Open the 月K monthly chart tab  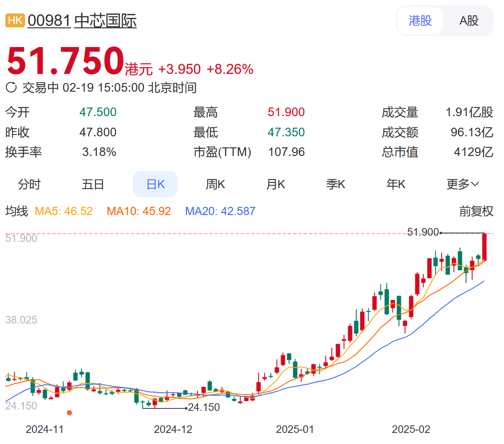pyautogui.click(x=276, y=184)
